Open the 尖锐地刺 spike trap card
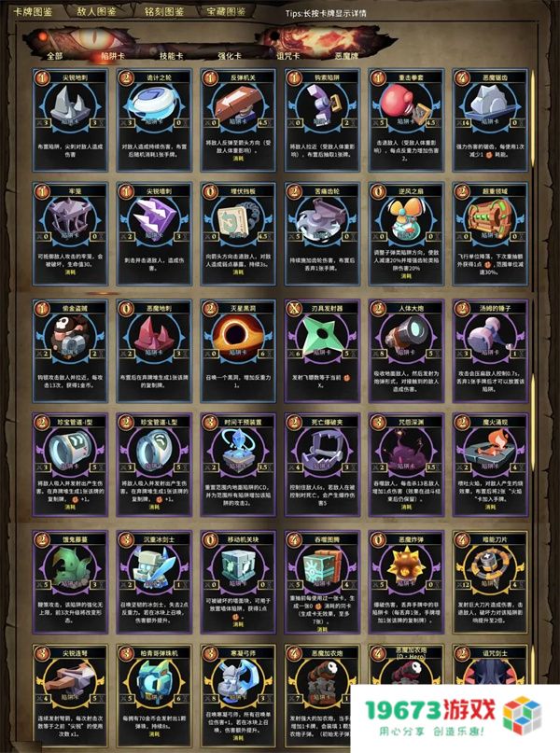 click(70, 120)
